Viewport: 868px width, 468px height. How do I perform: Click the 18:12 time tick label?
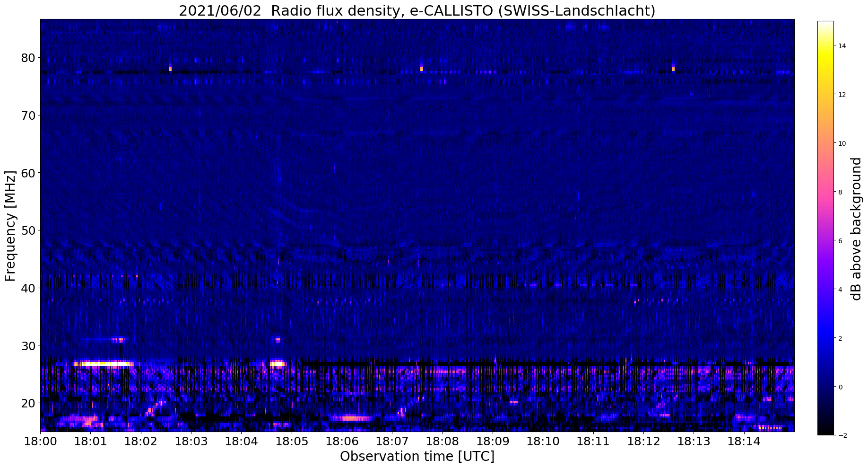(x=643, y=442)
